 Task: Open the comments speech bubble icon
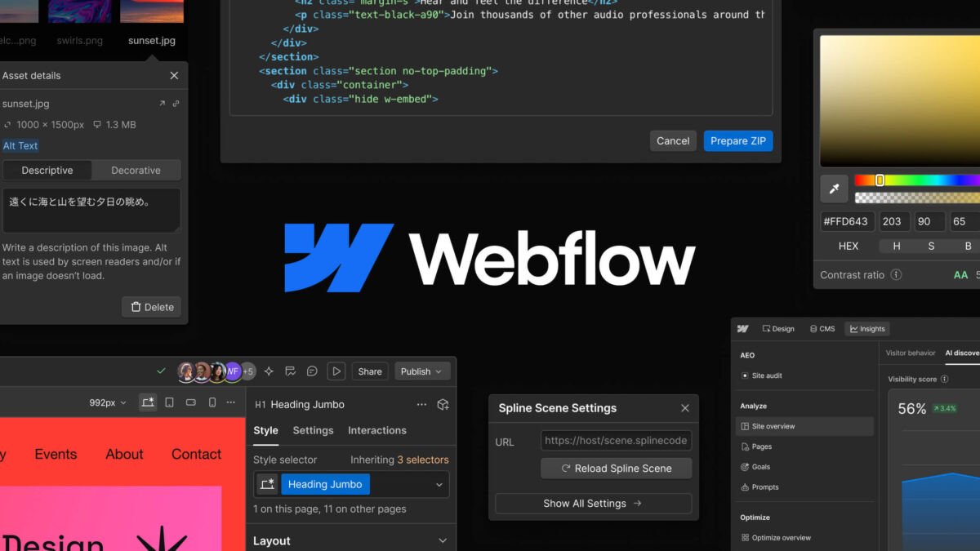(312, 371)
